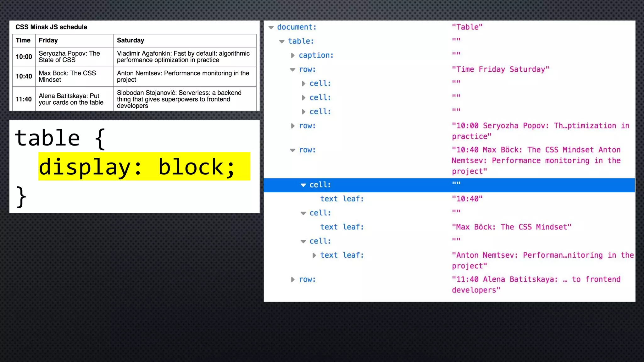
Task: Expand the text leaf "Anton Nemtsev: Performan…"
Action: click(x=314, y=255)
